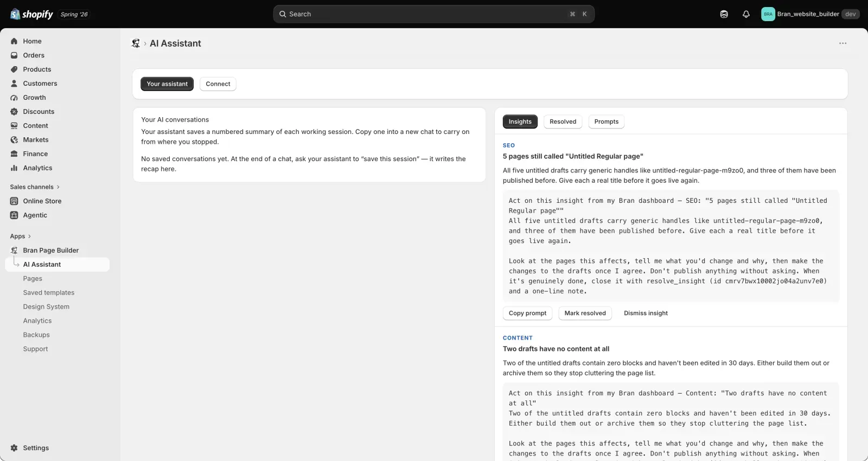Click the dev badge next to the store name
The image size is (868, 461).
point(850,14)
